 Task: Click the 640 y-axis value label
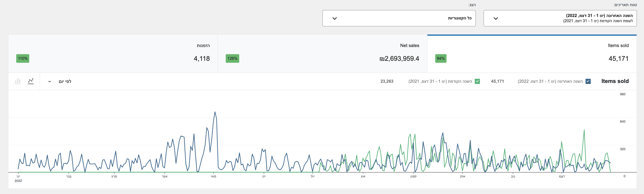coord(622,122)
